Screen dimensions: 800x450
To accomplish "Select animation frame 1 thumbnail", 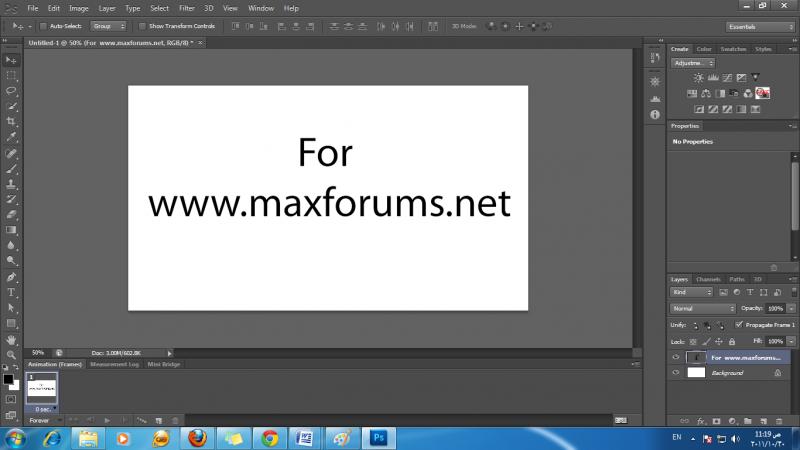I will [x=41, y=388].
